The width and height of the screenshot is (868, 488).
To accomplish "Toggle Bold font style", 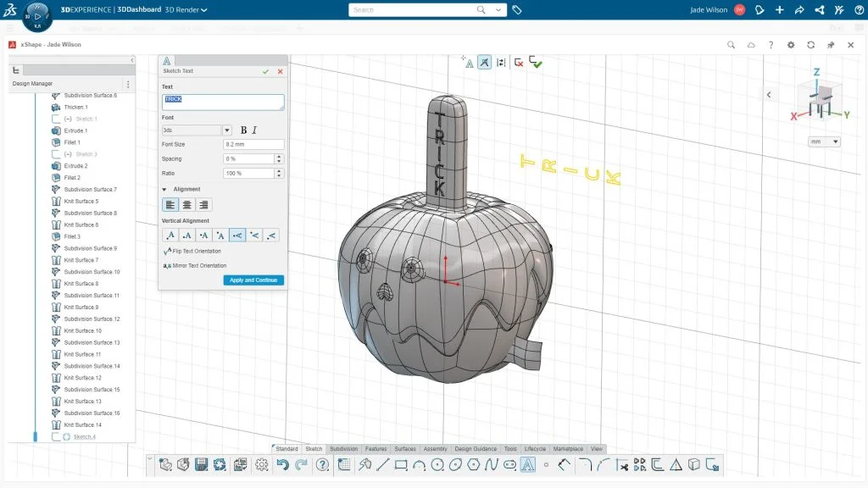I will 244,130.
